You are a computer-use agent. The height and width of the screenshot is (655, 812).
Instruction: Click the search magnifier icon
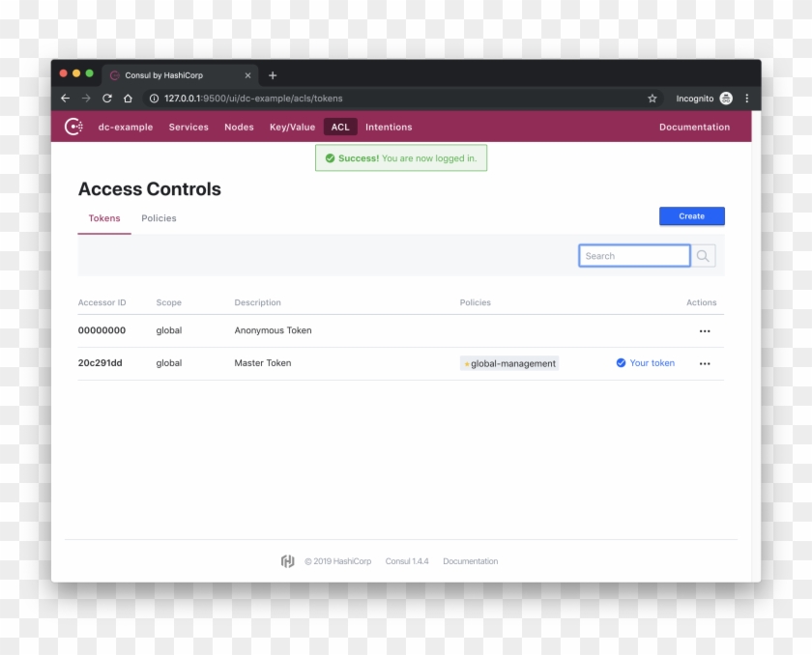pyautogui.click(x=703, y=256)
